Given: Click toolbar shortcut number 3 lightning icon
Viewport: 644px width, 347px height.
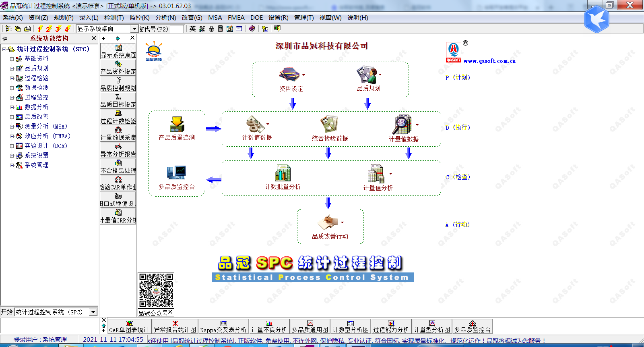Looking at the screenshot, I should 58,29.
